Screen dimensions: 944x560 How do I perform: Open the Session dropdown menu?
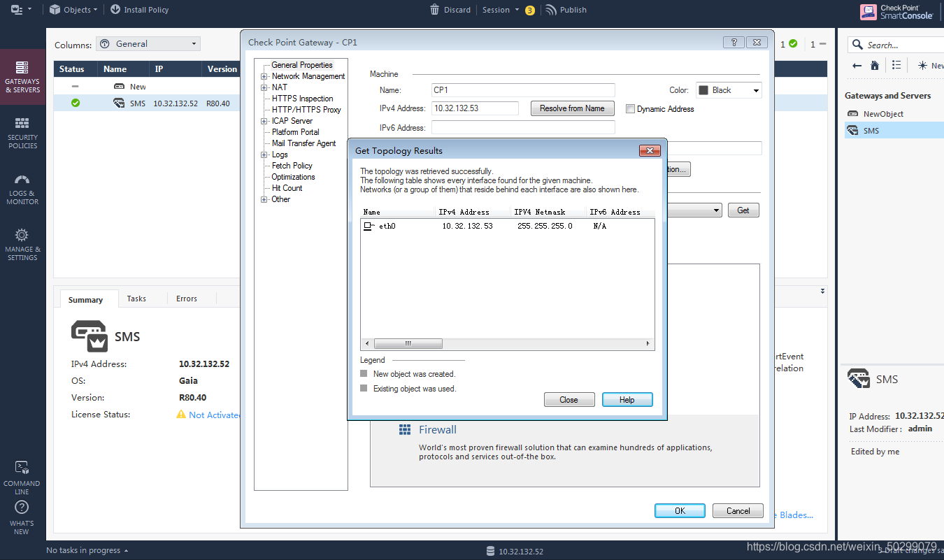click(501, 10)
